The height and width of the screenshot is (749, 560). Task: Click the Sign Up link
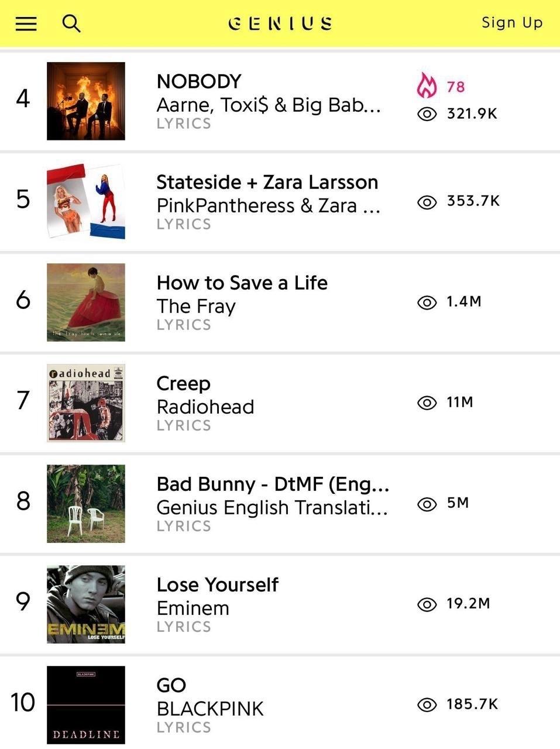click(x=512, y=23)
